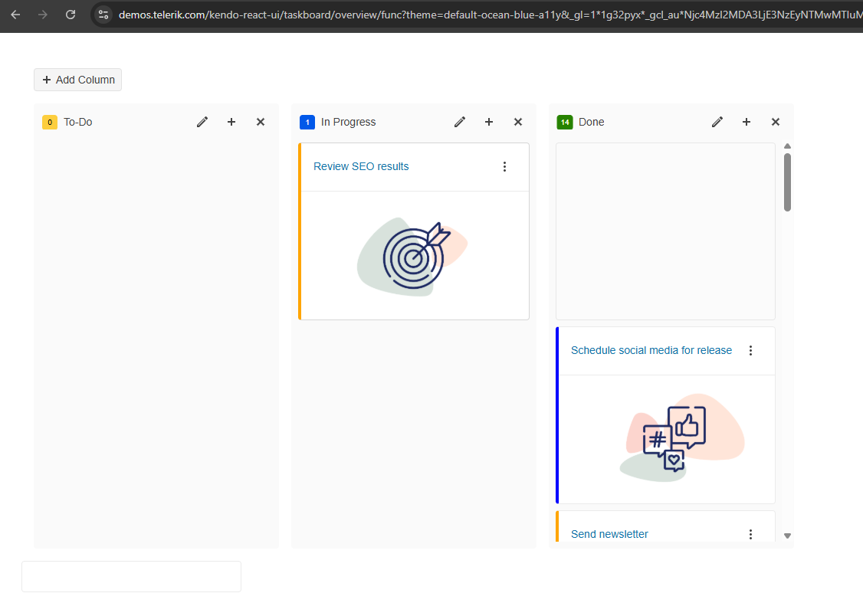
Task: Edit the Done column title
Action: click(x=717, y=122)
